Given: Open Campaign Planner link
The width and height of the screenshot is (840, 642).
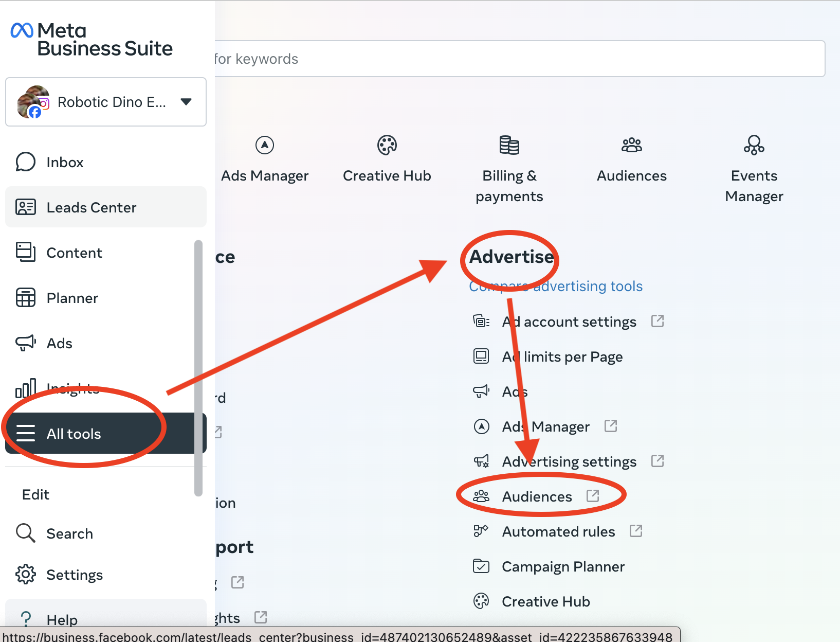Looking at the screenshot, I should click(x=563, y=566).
